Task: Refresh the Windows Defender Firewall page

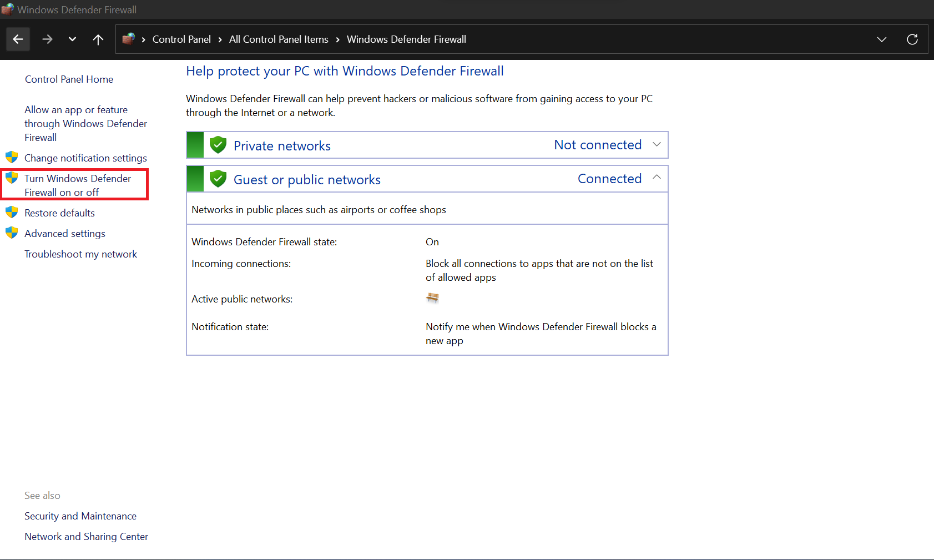Action: coord(912,39)
